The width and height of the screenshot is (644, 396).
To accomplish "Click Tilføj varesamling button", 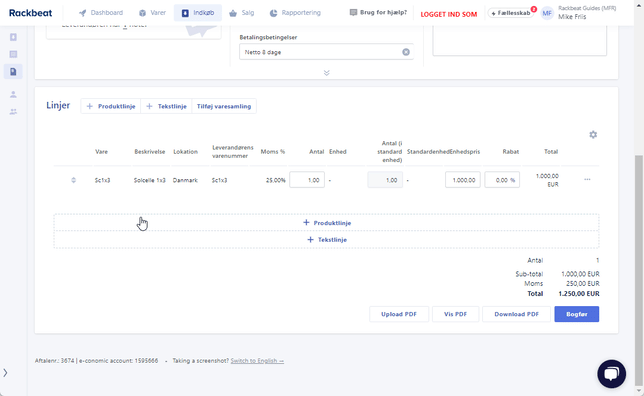I will pos(224,106).
